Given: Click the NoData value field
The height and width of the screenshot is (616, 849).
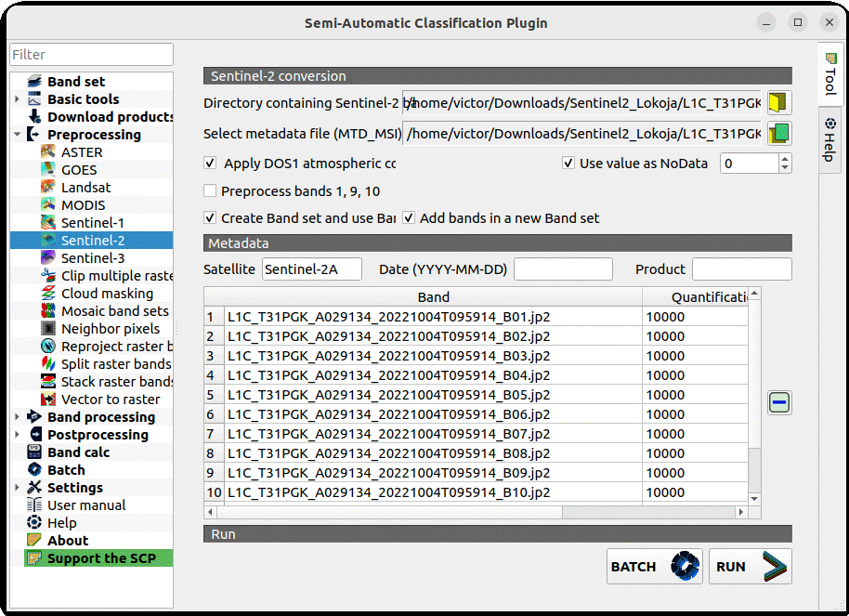Looking at the screenshot, I should coord(750,164).
